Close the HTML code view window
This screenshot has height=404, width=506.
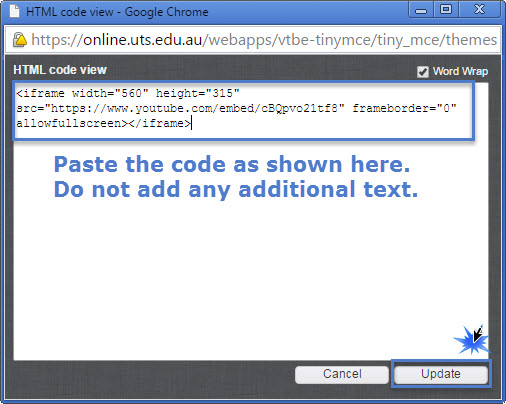pyautogui.click(x=479, y=10)
